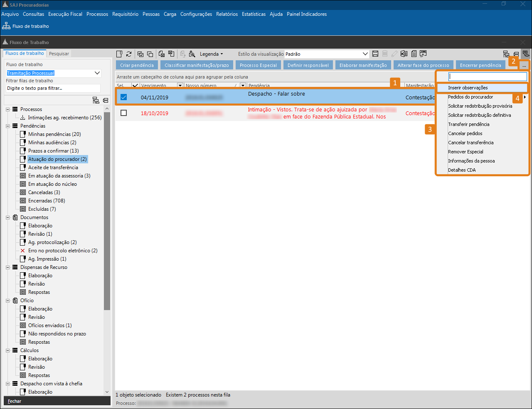Screen dimensions: 532x409
Task: Click the download icon beside Intimações ag. recebimento
Action: pyautogui.click(x=23, y=118)
